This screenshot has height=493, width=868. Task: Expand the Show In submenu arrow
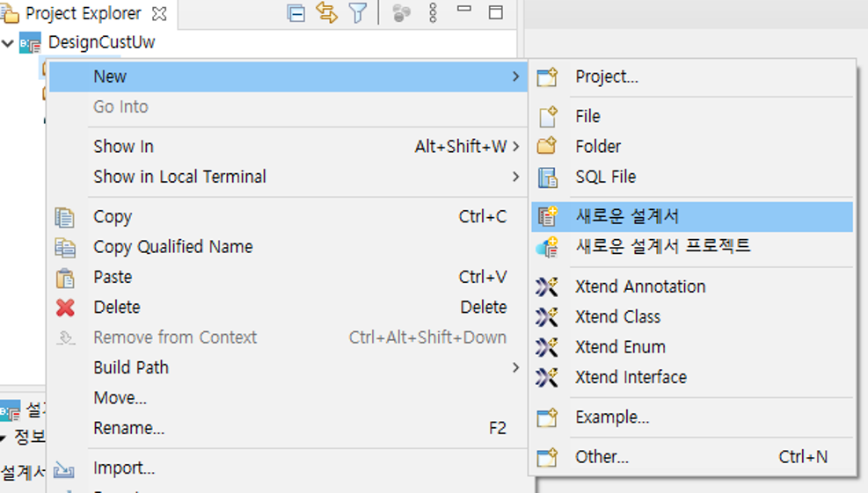point(515,147)
